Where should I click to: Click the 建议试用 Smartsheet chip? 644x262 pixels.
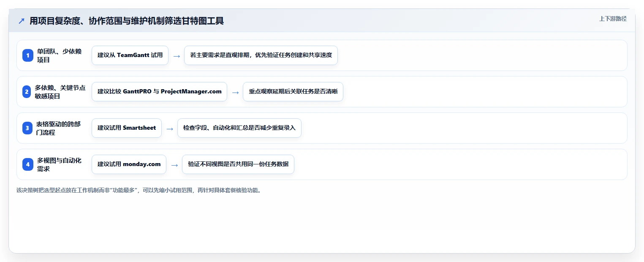(x=127, y=128)
